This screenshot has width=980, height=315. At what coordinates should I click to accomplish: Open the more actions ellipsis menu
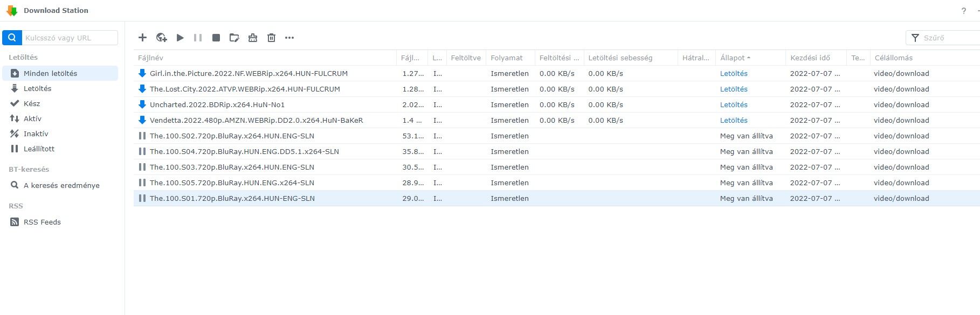[289, 38]
